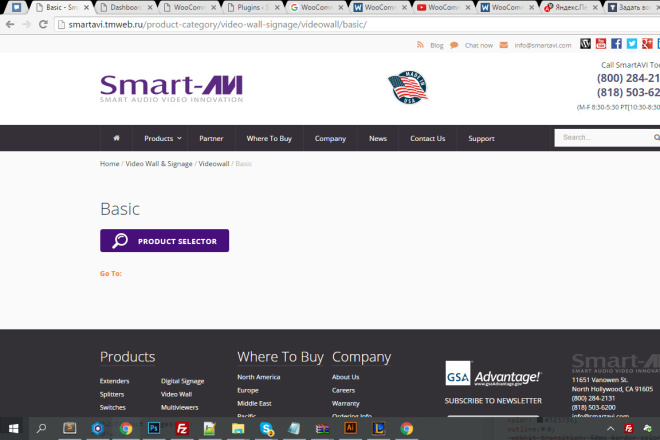The height and width of the screenshot is (440, 660).
Task: Open the Multiviewers footer link
Action: click(x=179, y=407)
